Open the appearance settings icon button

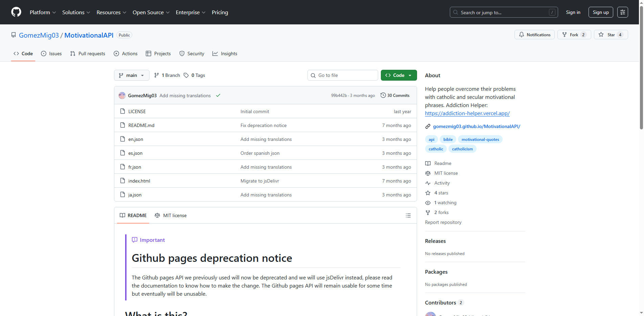point(622,12)
